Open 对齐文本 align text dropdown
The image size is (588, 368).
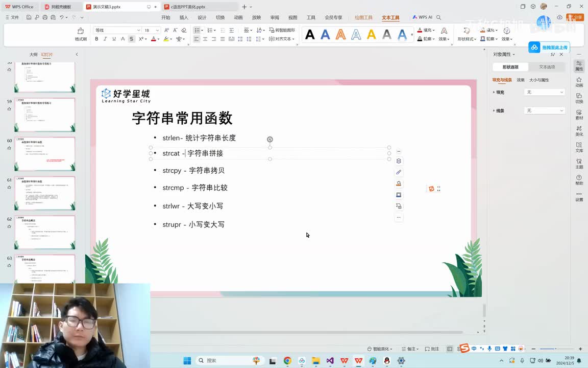point(282,39)
